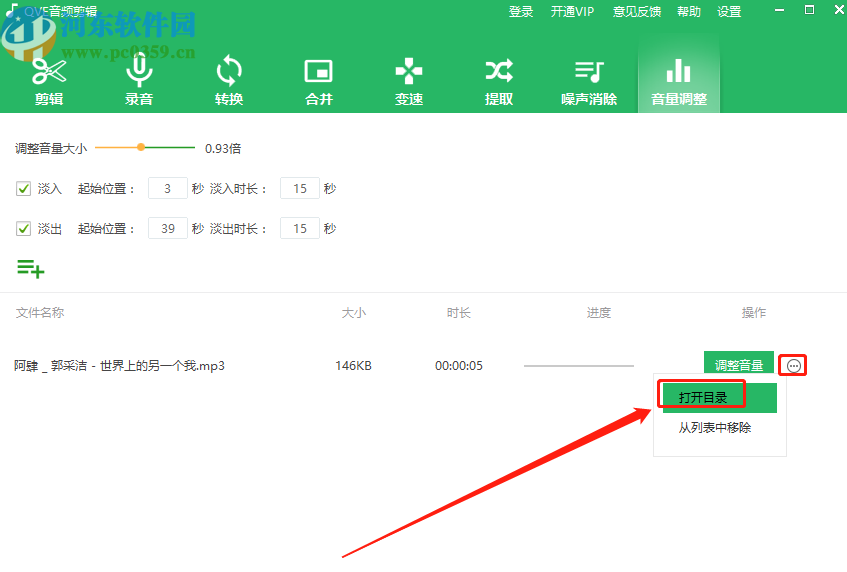Choose 从列表中移除 from the popup menu

point(715,428)
